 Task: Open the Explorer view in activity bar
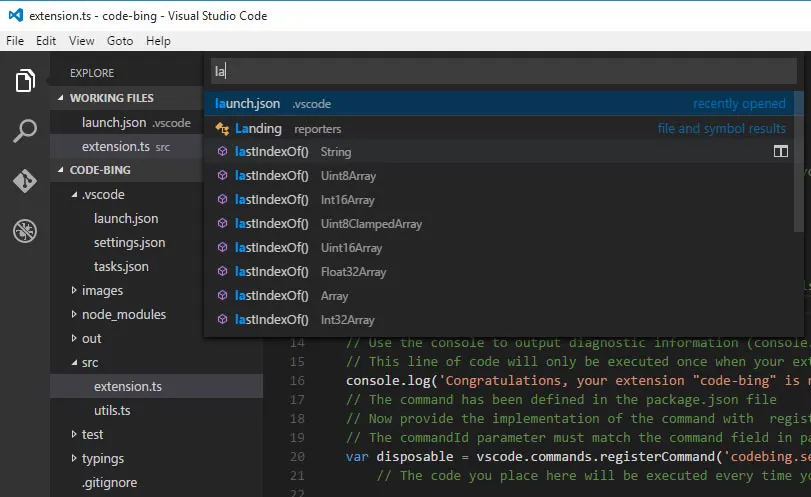(25, 81)
